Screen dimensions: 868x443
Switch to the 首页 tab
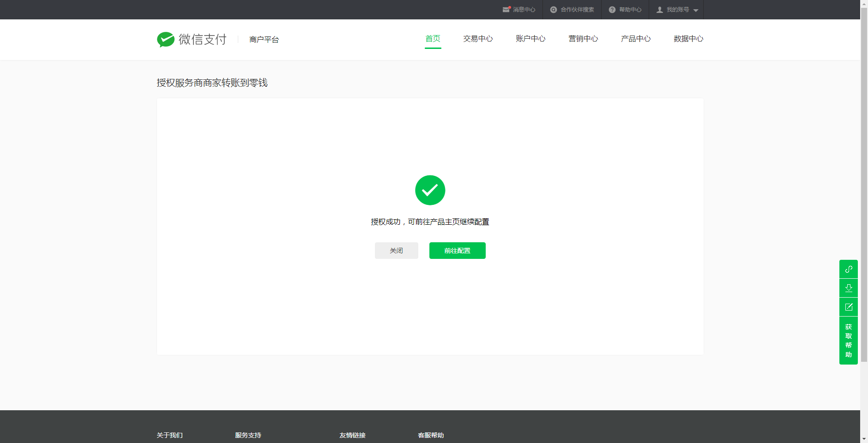point(433,39)
